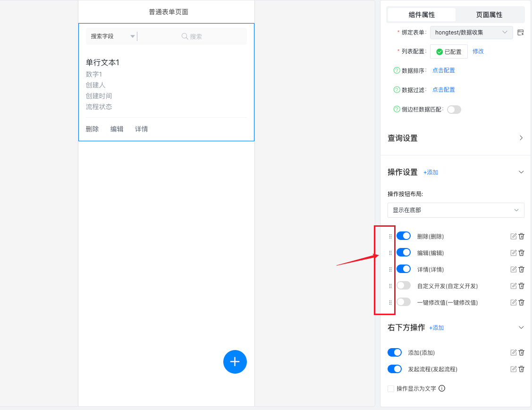
Task: Open the 操作按钮布局 显示在底部 dropdown
Action: [x=456, y=210]
